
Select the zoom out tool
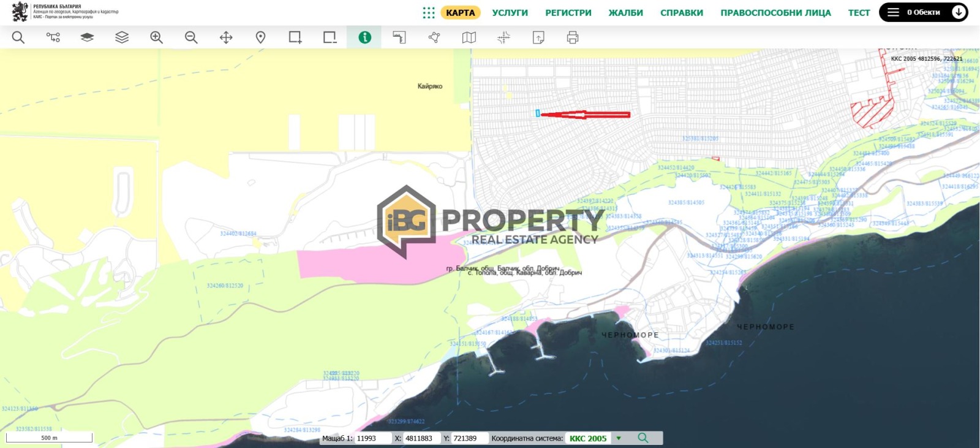(191, 37)
